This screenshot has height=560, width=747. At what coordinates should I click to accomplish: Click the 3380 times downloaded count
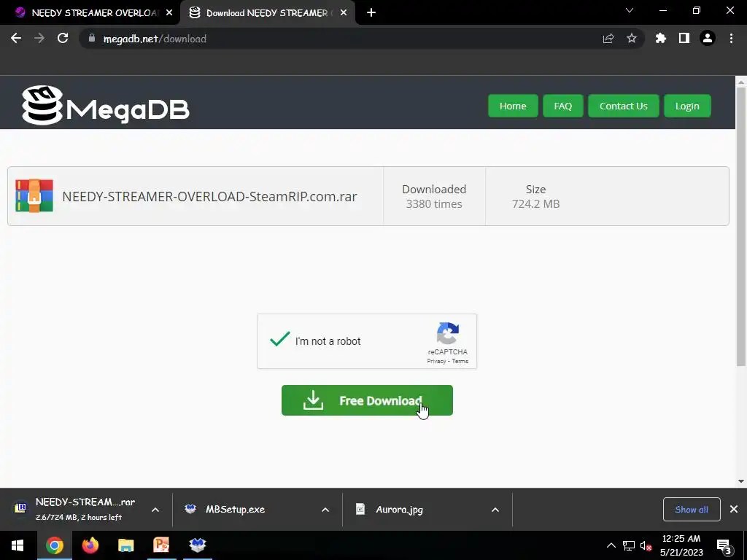click(x=434, y=204)
